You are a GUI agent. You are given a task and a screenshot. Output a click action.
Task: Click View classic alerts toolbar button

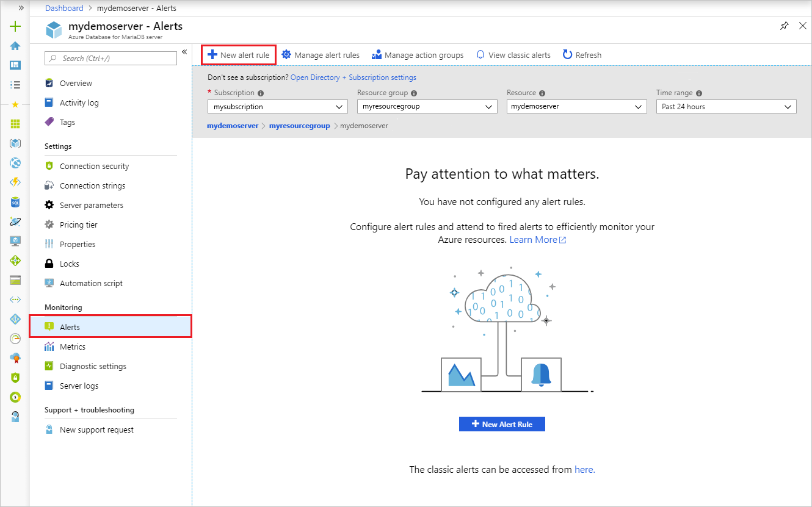point(513,55)
